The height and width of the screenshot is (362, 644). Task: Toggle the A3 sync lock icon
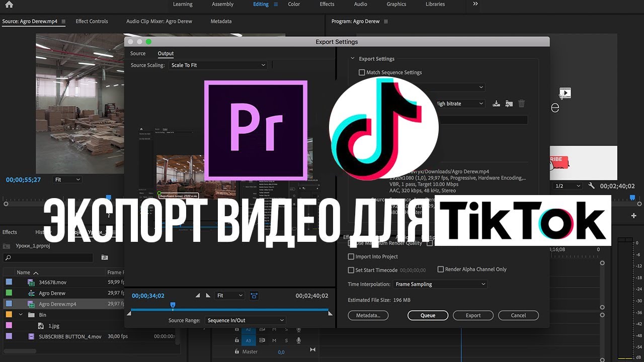tap(262, 340)
